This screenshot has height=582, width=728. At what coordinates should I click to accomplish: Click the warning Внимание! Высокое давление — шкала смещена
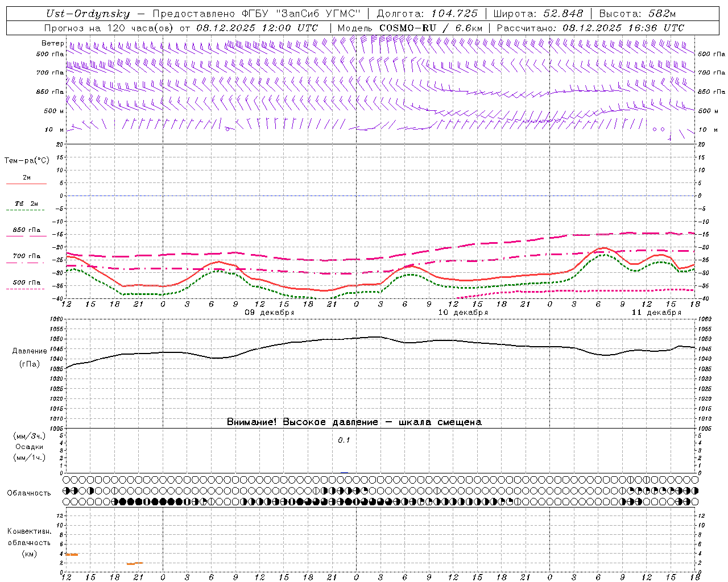coord(354,422)
